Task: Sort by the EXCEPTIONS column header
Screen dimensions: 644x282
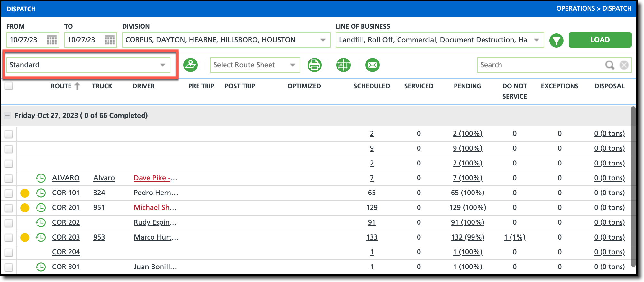Action: (559, 86)
